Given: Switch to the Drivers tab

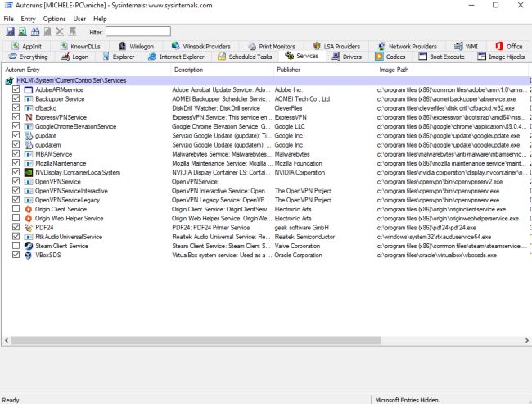Looking at the screenshot, I should [x=347, y=57].
